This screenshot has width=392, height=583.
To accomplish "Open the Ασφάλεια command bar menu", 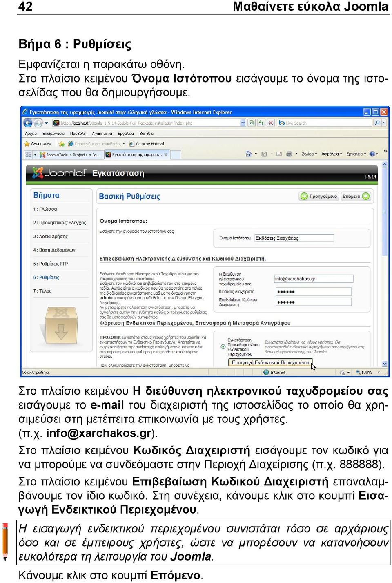I will pos(332,154).
